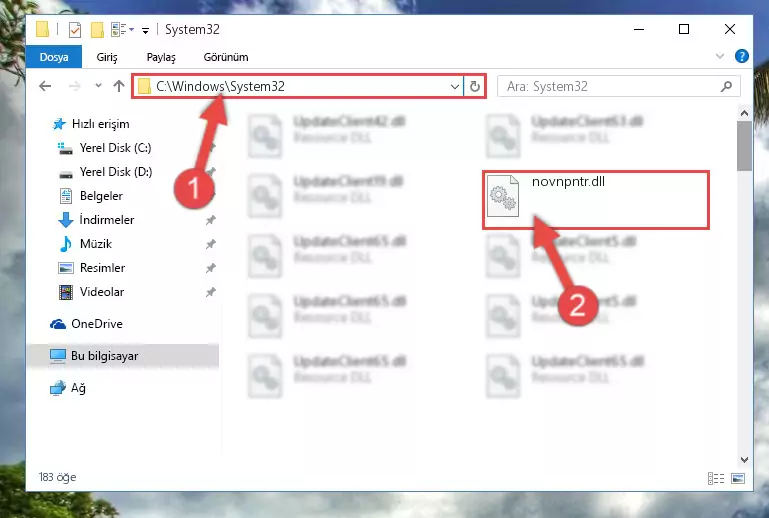Close the System32 window
This screenshot has width=769, height=518.
coord(730,29)
